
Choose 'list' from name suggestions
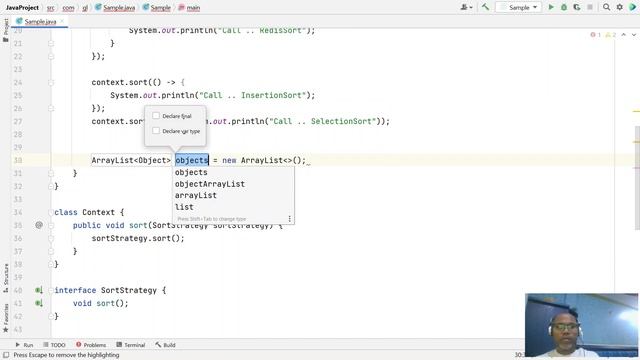tap(233, 207)
